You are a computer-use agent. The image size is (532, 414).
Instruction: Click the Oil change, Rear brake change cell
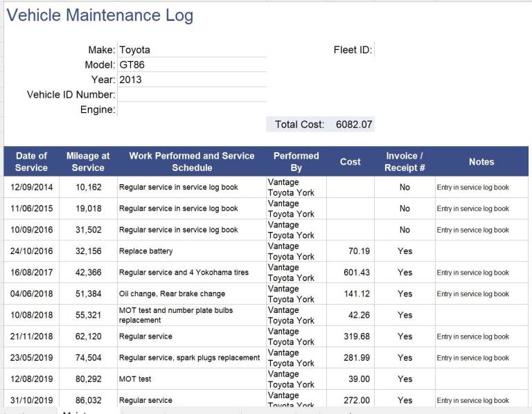pyautogui.click(x=191, y=294)
